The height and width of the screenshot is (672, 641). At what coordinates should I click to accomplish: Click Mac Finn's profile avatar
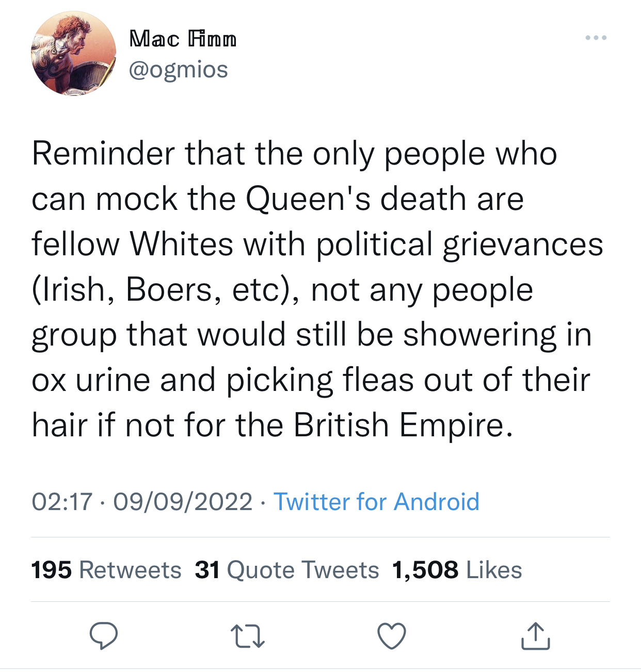click(74, 54)
